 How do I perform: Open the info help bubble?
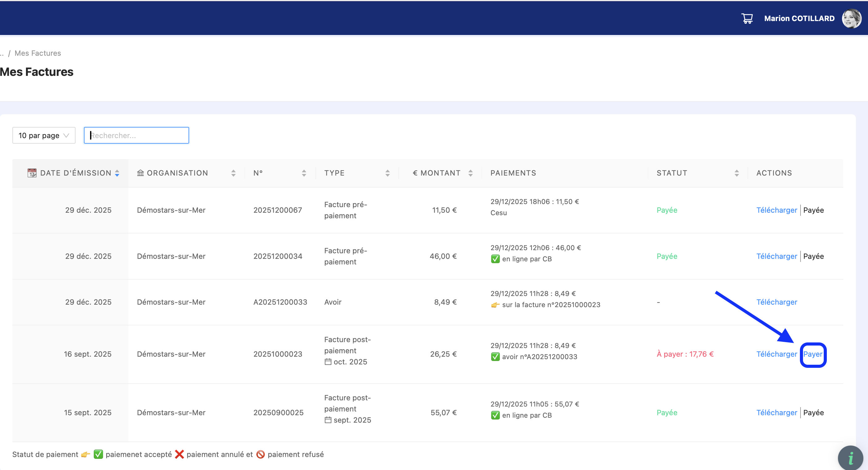[x=850, y=458]
